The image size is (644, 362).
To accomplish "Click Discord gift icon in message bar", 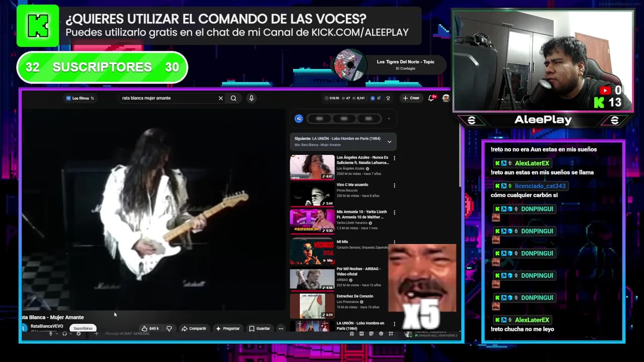I will pyautogui.click(x=352, y=333).
